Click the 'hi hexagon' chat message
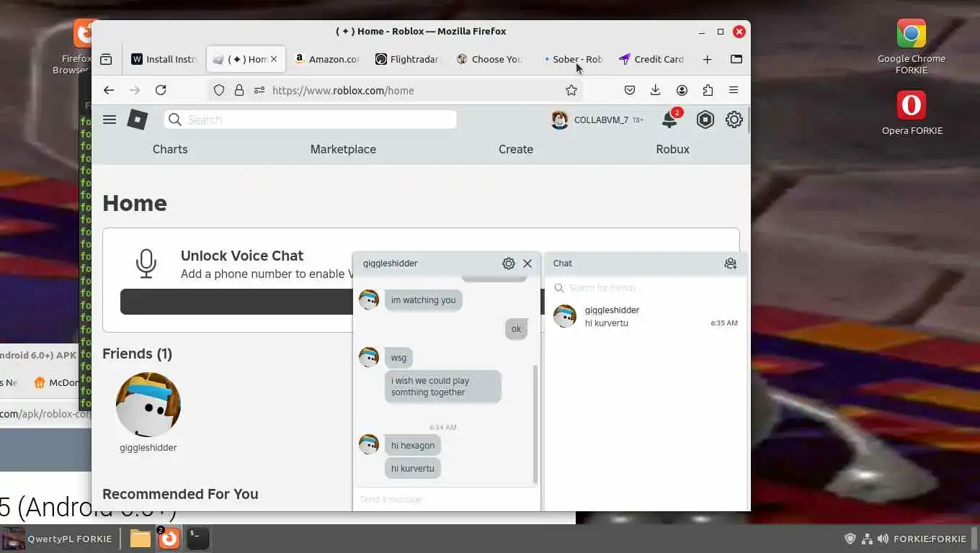980x553 pixels. [413, 446]
